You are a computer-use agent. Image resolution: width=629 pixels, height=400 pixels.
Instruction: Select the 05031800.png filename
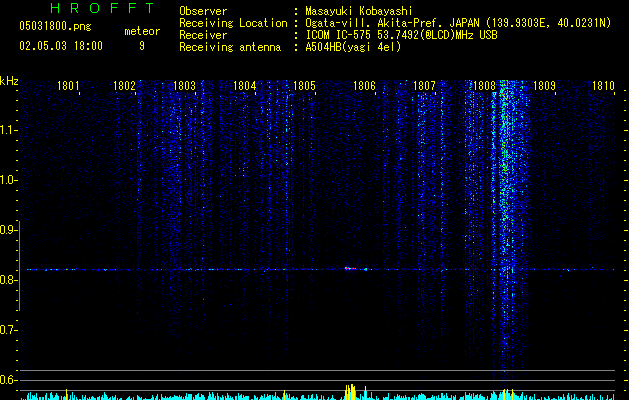point(55,26)
